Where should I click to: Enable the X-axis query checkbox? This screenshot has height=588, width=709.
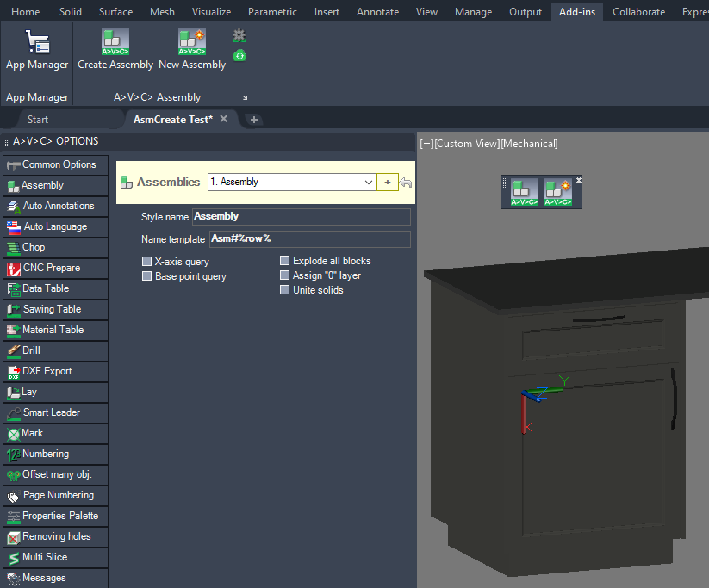pyautogui.click(x=146, y=262)
